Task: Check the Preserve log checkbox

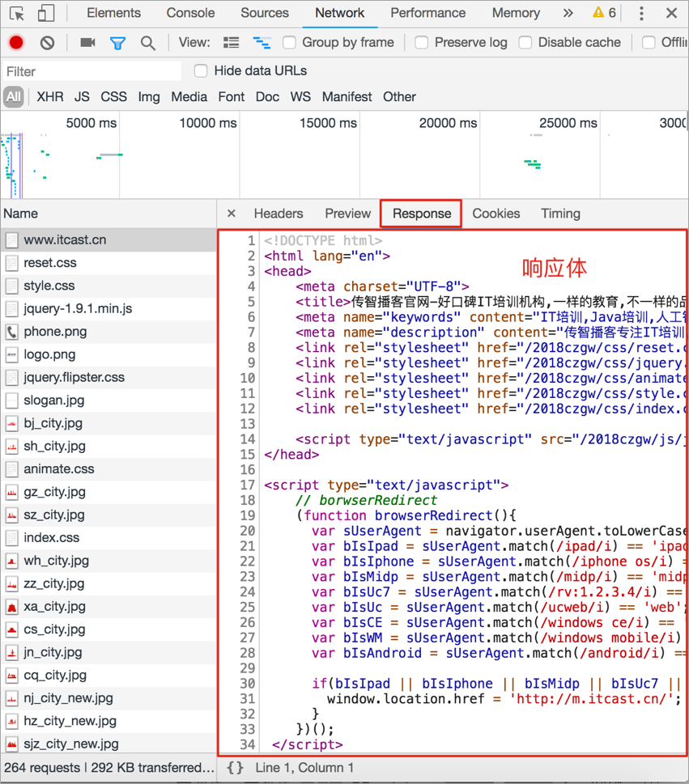Action: click(422, 42)
